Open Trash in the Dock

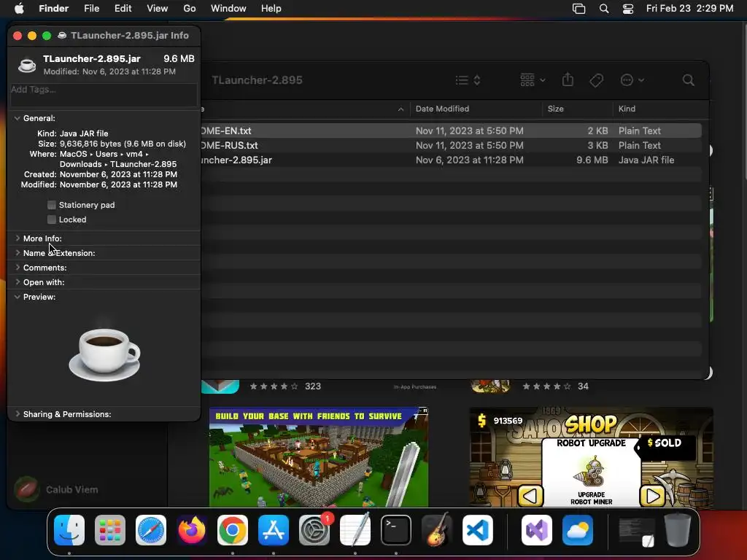coord(678,530)
